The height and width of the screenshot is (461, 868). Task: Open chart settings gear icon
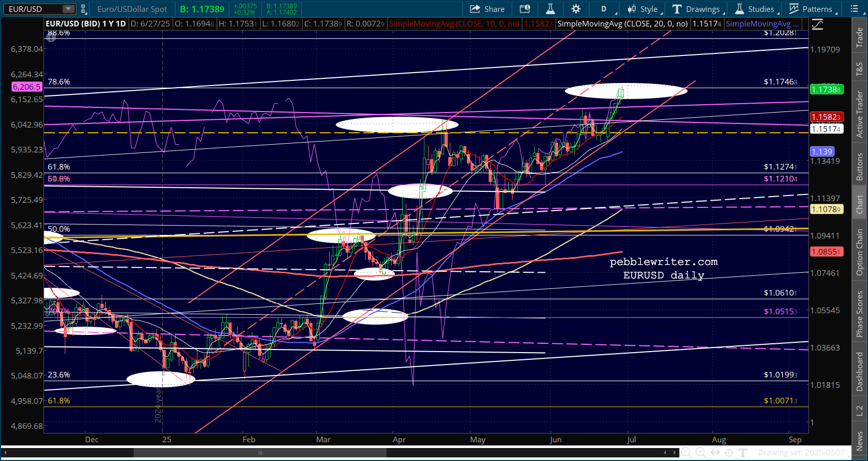coord(576,9)
